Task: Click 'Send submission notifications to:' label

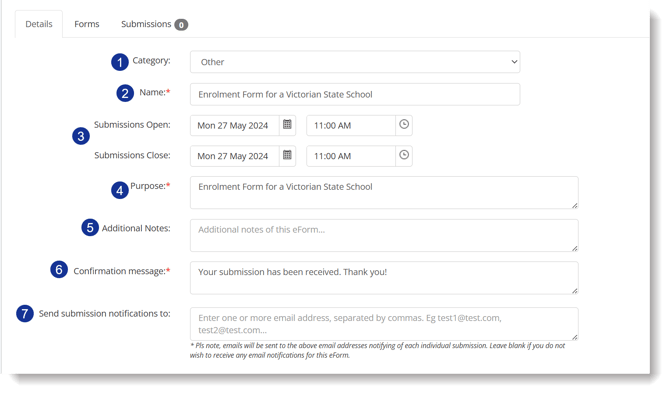Action: coord(104,314)
